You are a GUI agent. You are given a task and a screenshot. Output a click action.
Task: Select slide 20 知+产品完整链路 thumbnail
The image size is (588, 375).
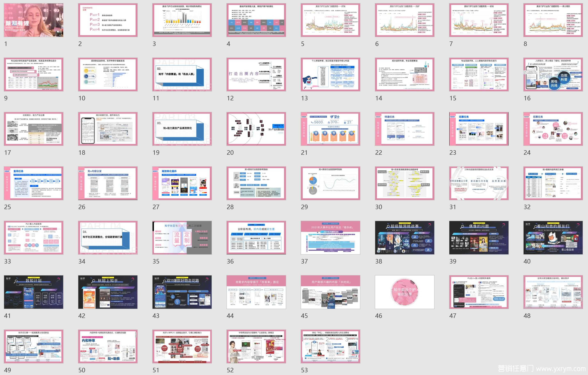[256, 129]
